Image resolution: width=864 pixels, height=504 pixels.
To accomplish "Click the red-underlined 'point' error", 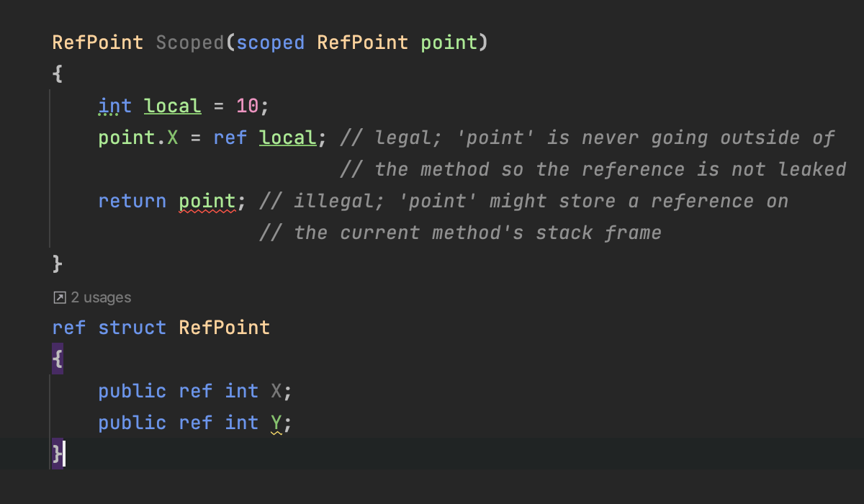I will pyautogui.click(x=207, y=201).
